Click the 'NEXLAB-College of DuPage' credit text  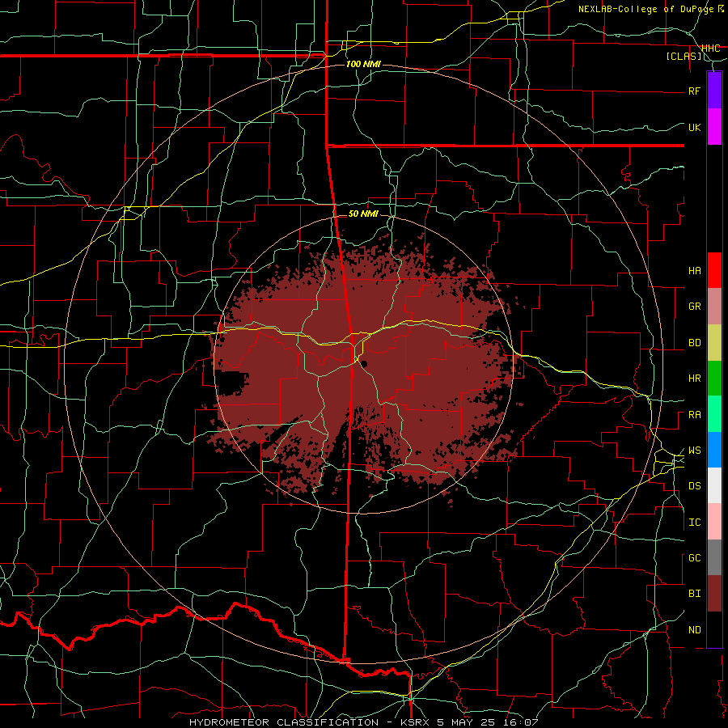pyautogui.click(x=647, y=9)
